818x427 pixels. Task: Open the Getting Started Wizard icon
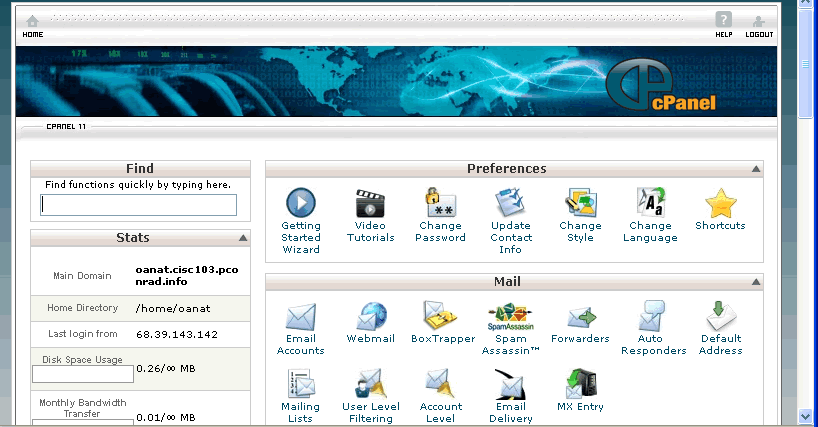(301, 202)
